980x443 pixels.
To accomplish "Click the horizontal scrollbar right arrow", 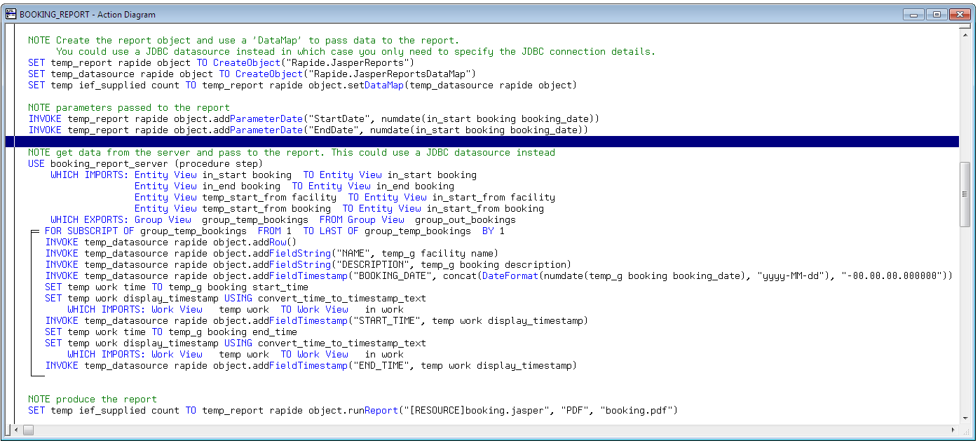I will pyautogui.click(x=954, y=430).
